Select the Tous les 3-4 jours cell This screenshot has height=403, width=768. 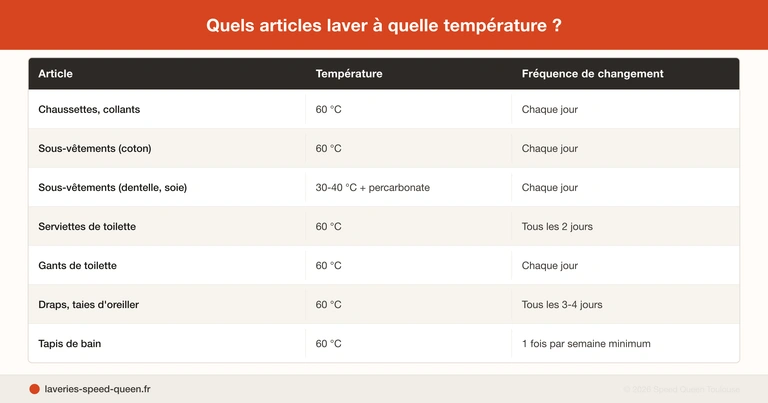562,305
